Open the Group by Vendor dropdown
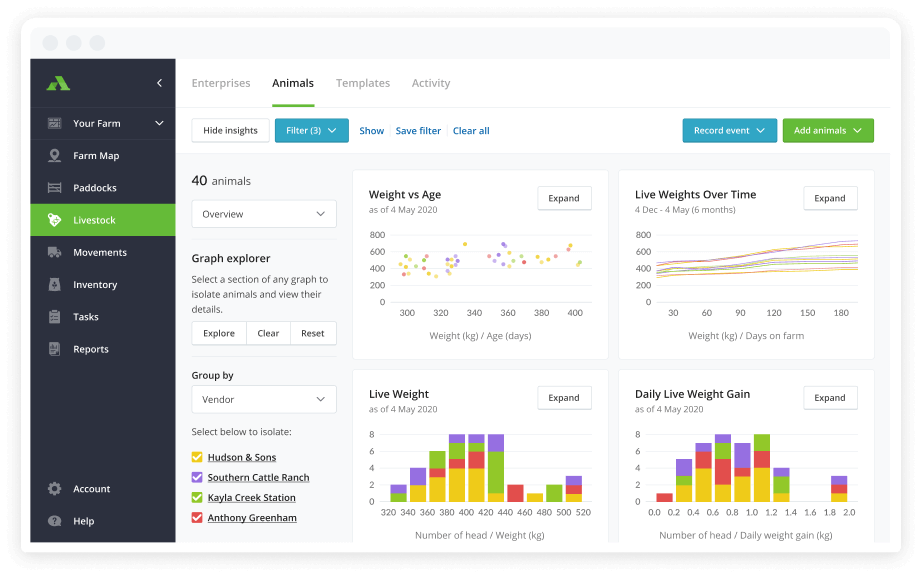This screenshot has height=576, width=922. pyautogui.click(x=264, y=399)
